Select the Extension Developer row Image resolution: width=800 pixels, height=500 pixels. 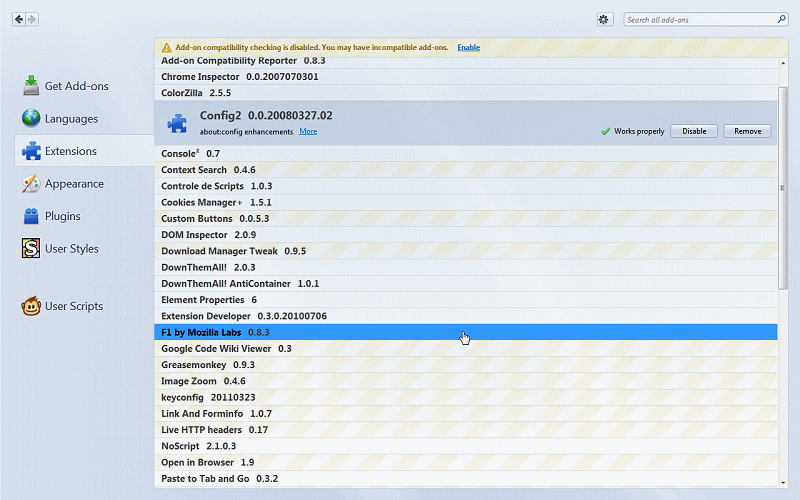click(x=466, y=316)
